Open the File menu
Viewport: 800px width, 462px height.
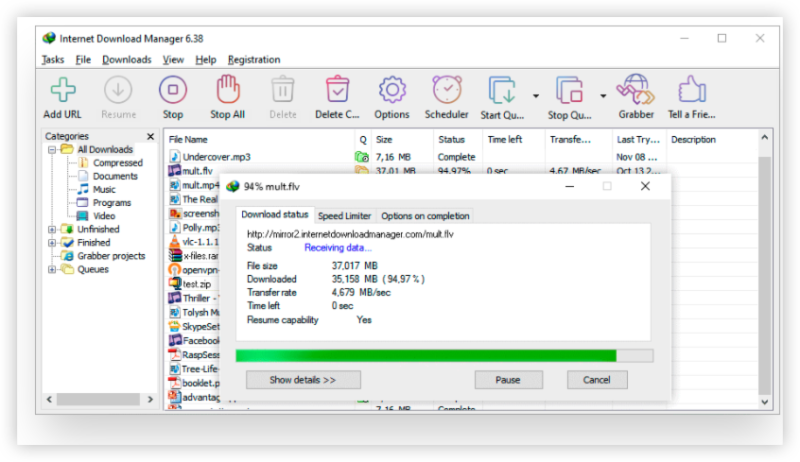pyautogui.click(x=83, y=60)
